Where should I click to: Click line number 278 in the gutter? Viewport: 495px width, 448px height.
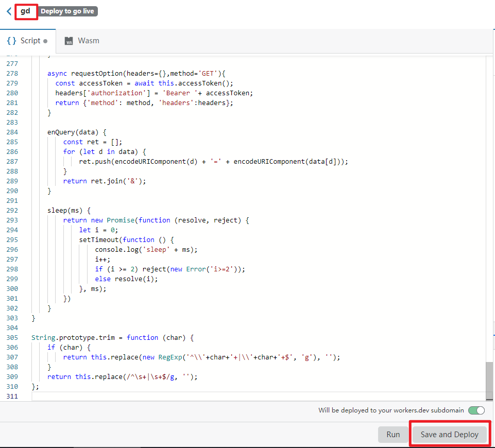point(12,74)
